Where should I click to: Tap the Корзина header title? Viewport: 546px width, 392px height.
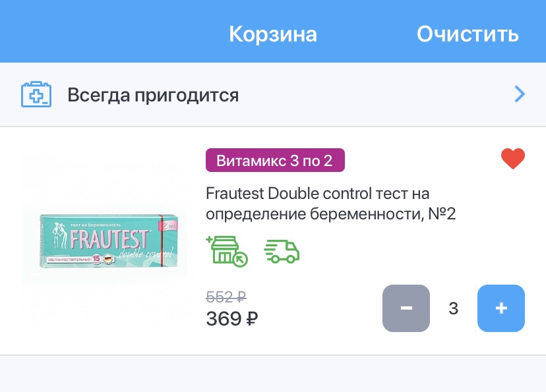point(273,34)
